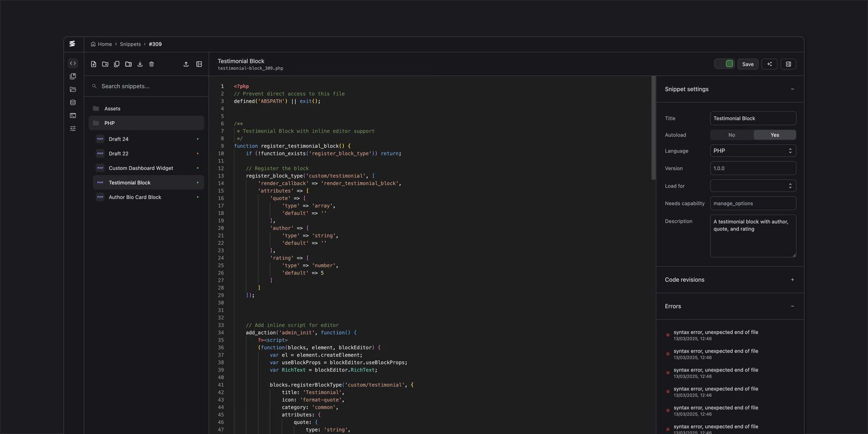This screenshot has height=434, width=868.
Task: Click the AI sparkle button near Save
Action: coord(769,64)
